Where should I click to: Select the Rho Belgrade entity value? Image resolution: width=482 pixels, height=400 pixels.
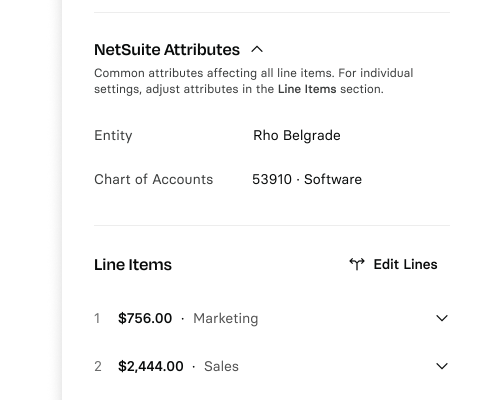click(x=297, y=135)
